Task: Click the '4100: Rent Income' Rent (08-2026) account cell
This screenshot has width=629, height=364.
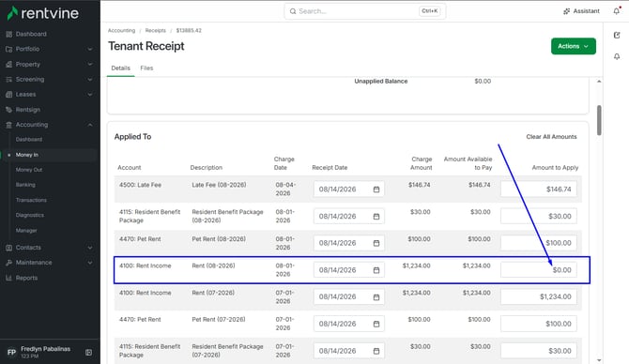Action: click(146, 265)
